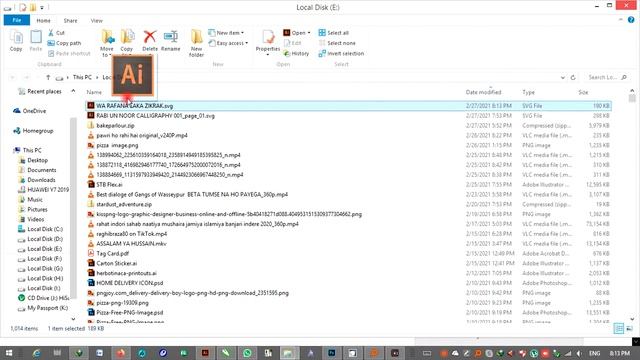
Task: Open the New item dropdown
Action: [x=226, y=33]
